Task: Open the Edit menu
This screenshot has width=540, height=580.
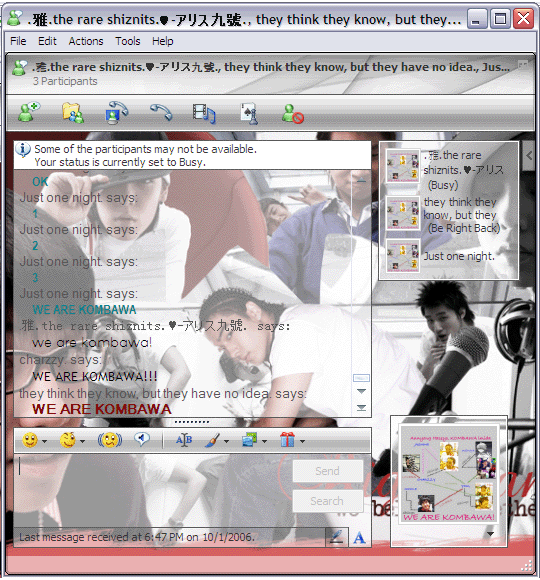Action: pos(47,41)
